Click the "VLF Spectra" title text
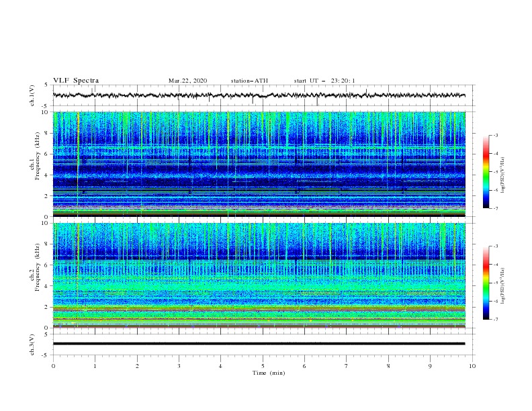The height and width of the screenshot is (411, 532). click(x=76, y=81)
